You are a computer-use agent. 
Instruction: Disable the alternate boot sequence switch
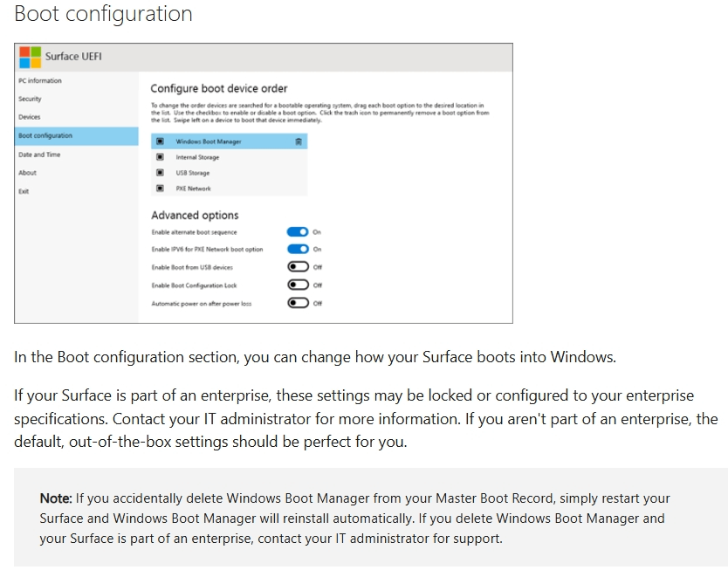click(298, 232)
